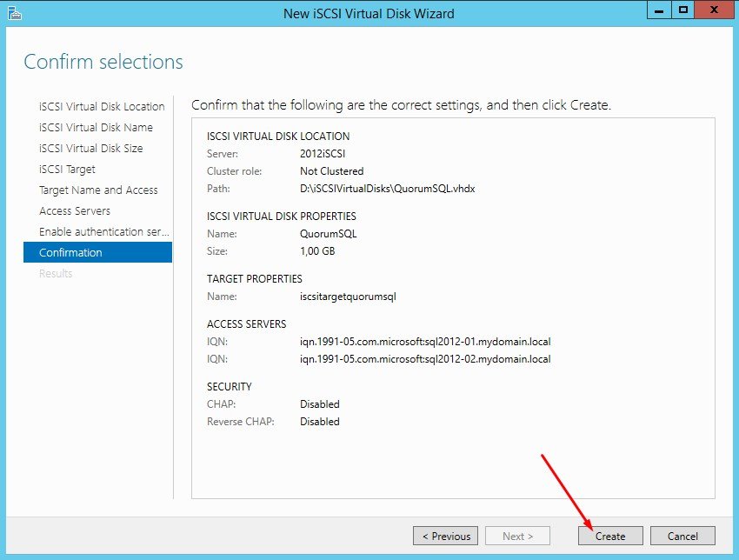Select the iSCSI Target step
This screenshot has height=560, width=739.
pyautogui.click(x=67, y=169)
